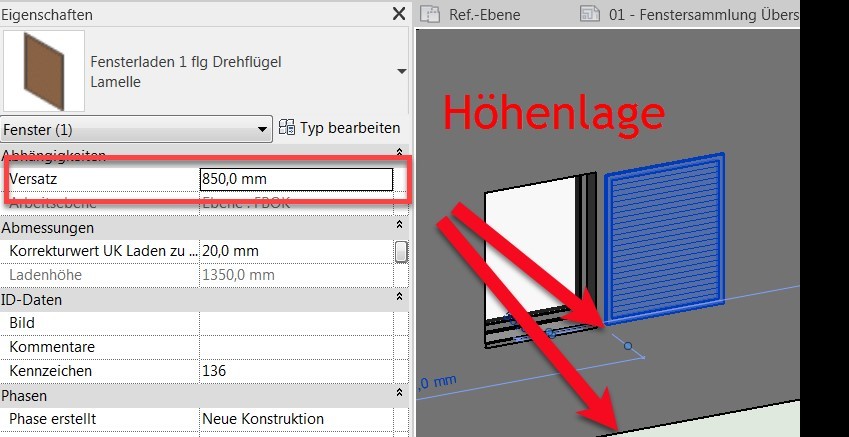Collapse the Abmessungen section

tap(400, 227)
